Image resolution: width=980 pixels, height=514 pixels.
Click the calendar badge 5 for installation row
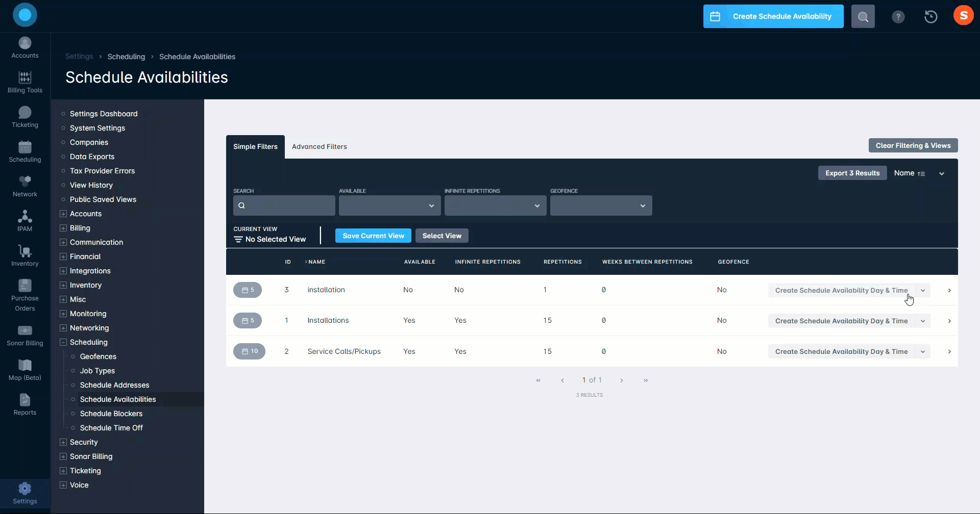pyautogui.click(x=248, y=290)
